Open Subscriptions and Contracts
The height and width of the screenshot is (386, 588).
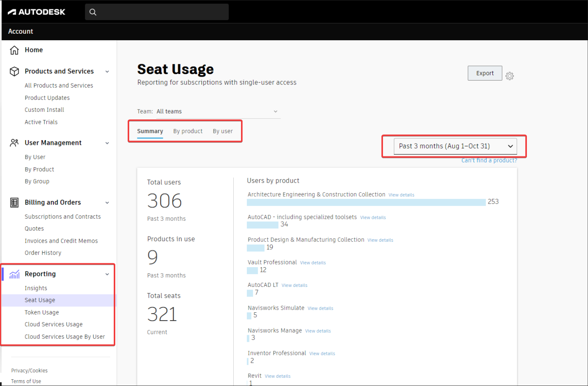[63, 217]
